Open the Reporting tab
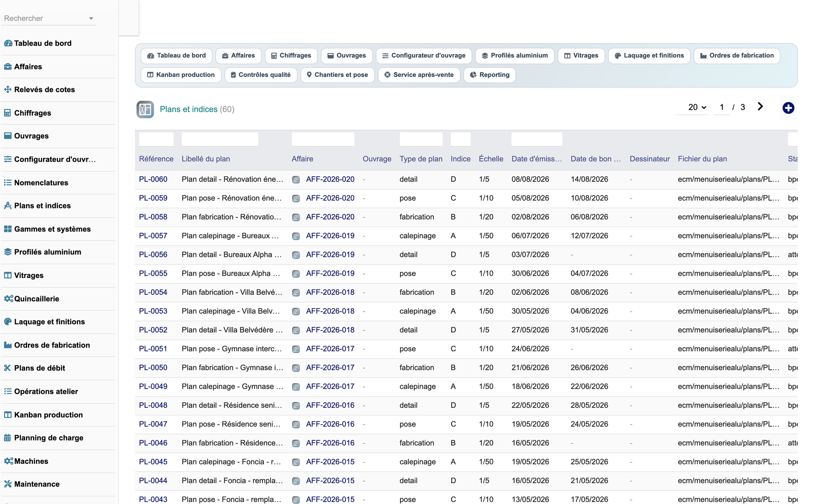This screenshot has width=815, height=504. [490, 75]
